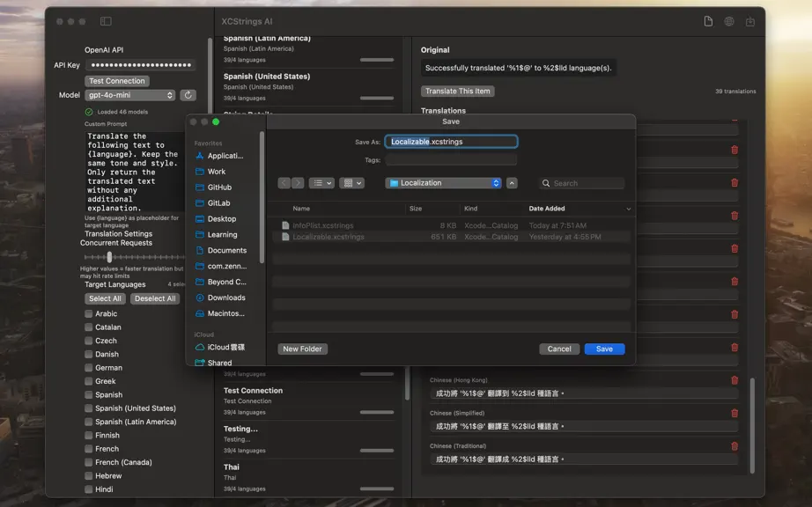Click the globe icon in toolbar

tap(728, 21)
